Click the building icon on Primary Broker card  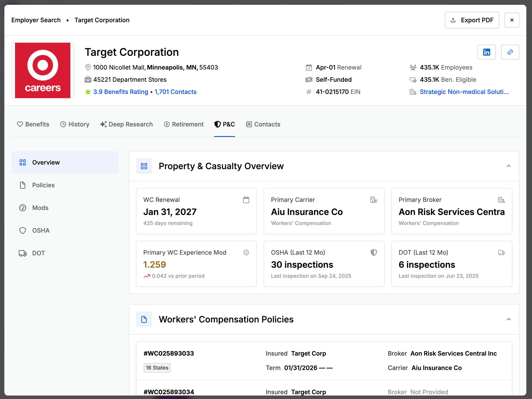[501, 200]
